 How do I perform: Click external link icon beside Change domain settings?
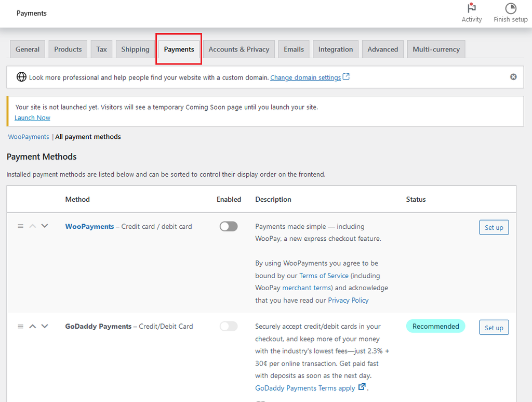click(346, 77)
